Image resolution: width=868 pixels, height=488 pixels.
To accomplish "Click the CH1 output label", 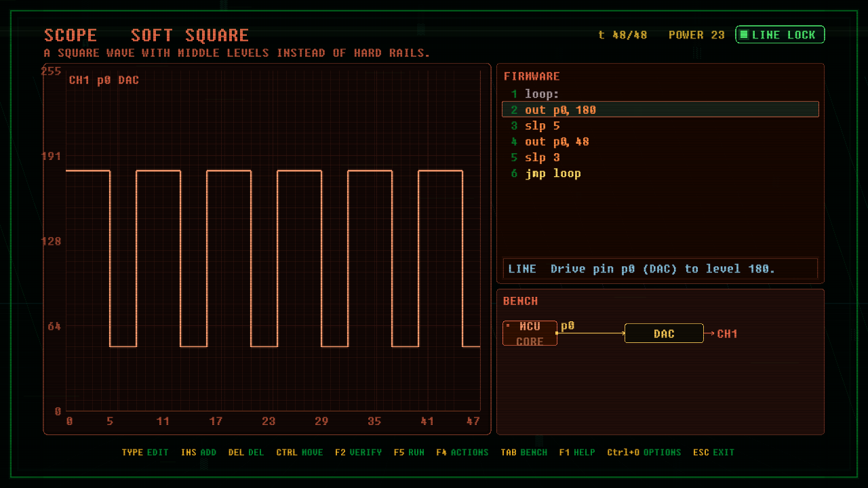I will coord(727,333).
